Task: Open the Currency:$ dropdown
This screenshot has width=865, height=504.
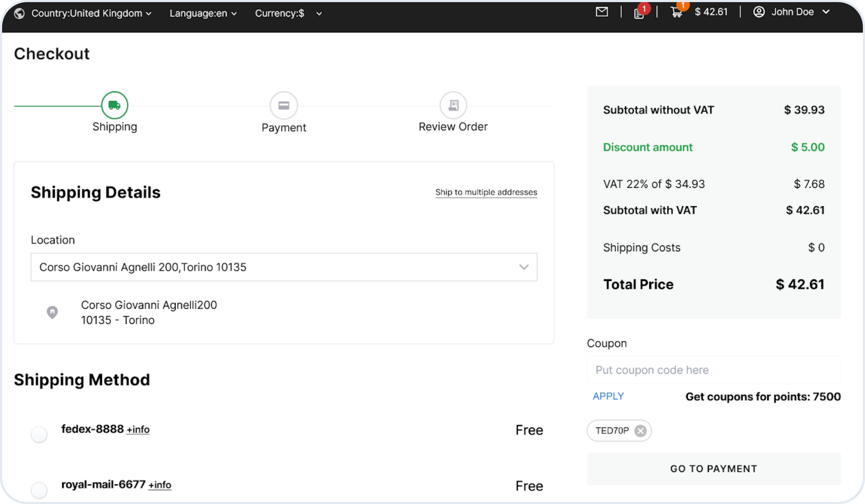Action: 288,13
